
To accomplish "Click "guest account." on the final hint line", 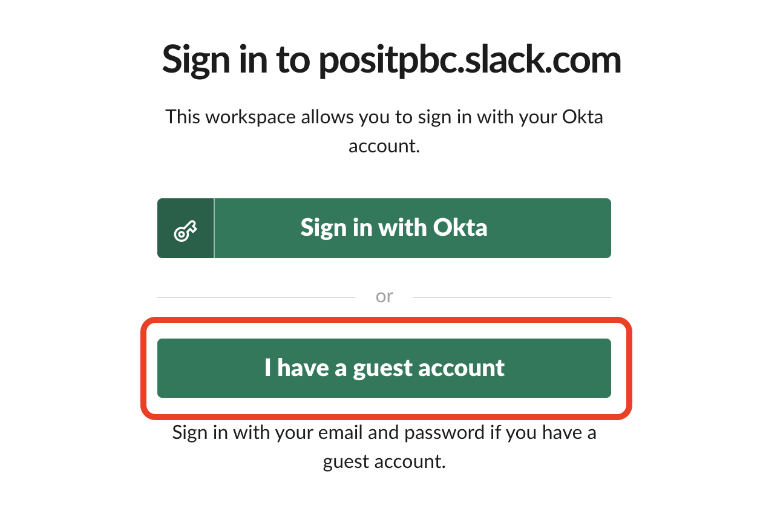I will click(384, 462).
